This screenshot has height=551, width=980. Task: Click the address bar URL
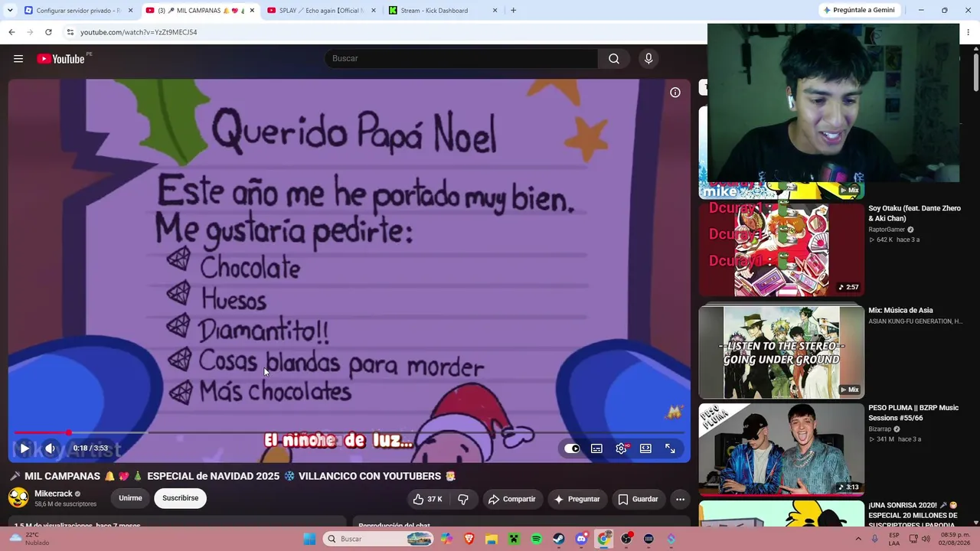point(139,32)
